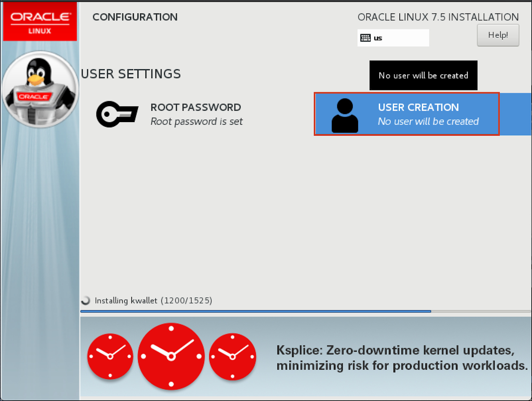Click the User Creation person icon
Image resolution: width=532 pixels, height=401 pixels.
point(345,115)
